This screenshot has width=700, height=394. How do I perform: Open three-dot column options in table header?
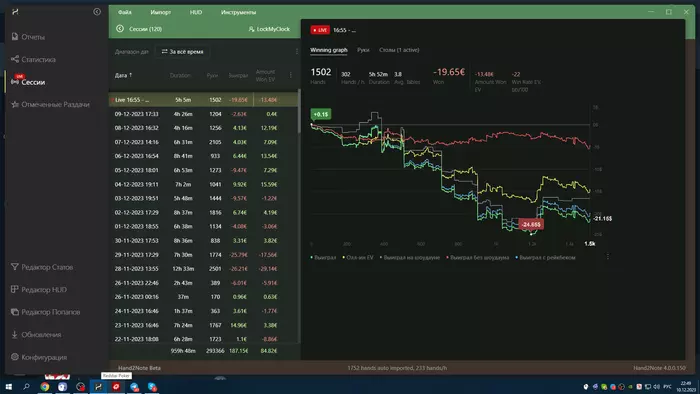(x=291, y=75)
